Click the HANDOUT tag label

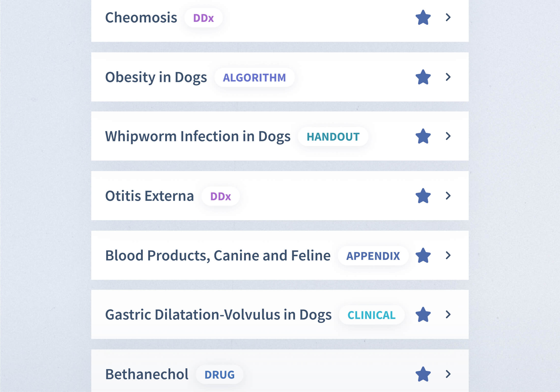[x=333, y=137]
